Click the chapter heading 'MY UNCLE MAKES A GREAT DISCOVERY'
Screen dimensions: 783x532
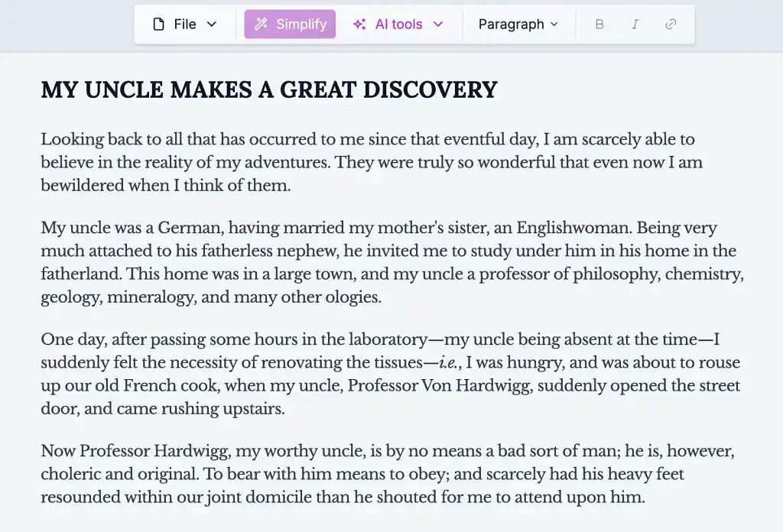click(268, 89)
